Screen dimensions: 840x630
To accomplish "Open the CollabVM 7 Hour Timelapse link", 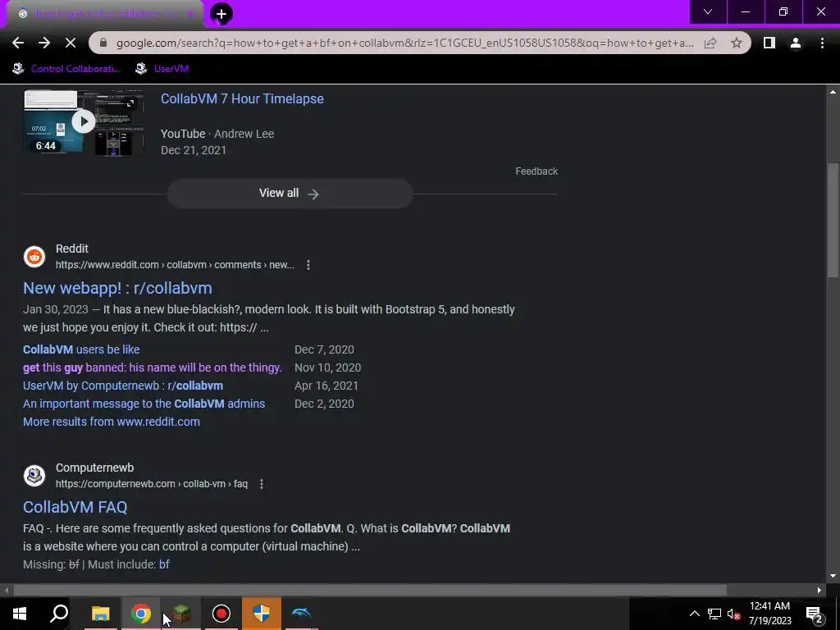I will 242,98.
